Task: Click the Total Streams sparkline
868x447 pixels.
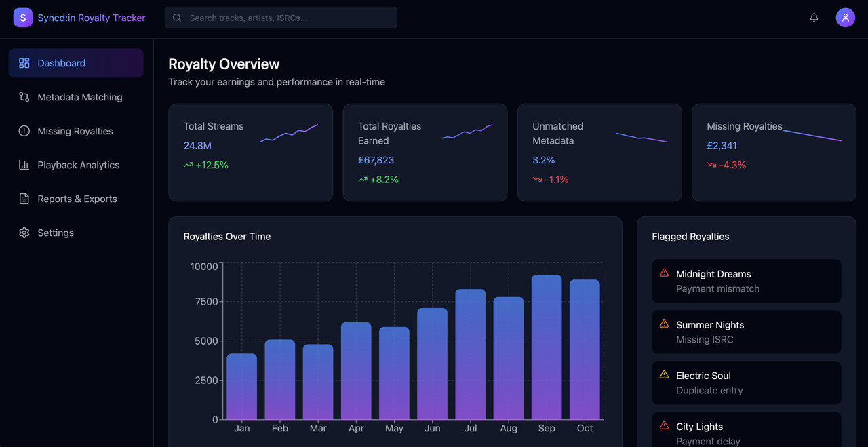Action: coord(289,132)
